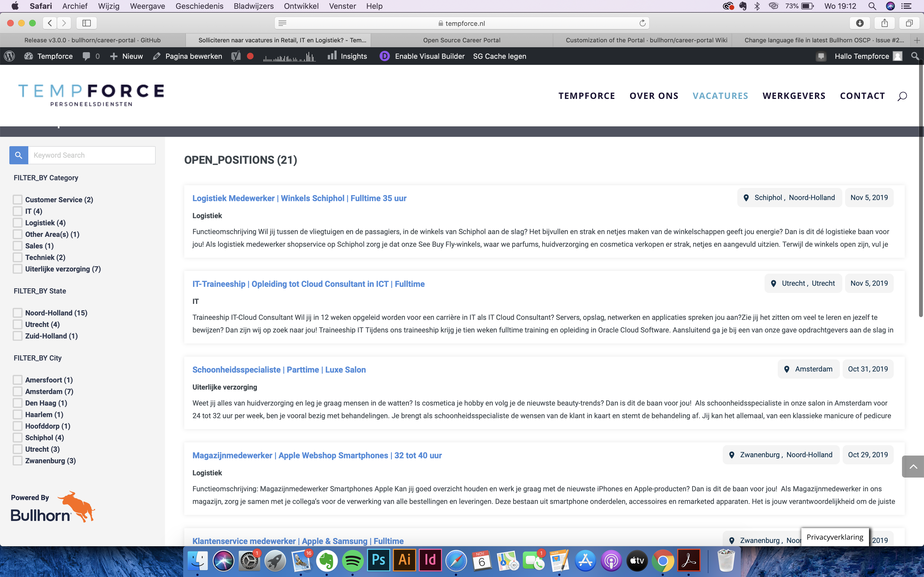Toggle the Safari sidebar button
Image resolution: width=924 pixels, height=577 pixels.
point(87,23)
